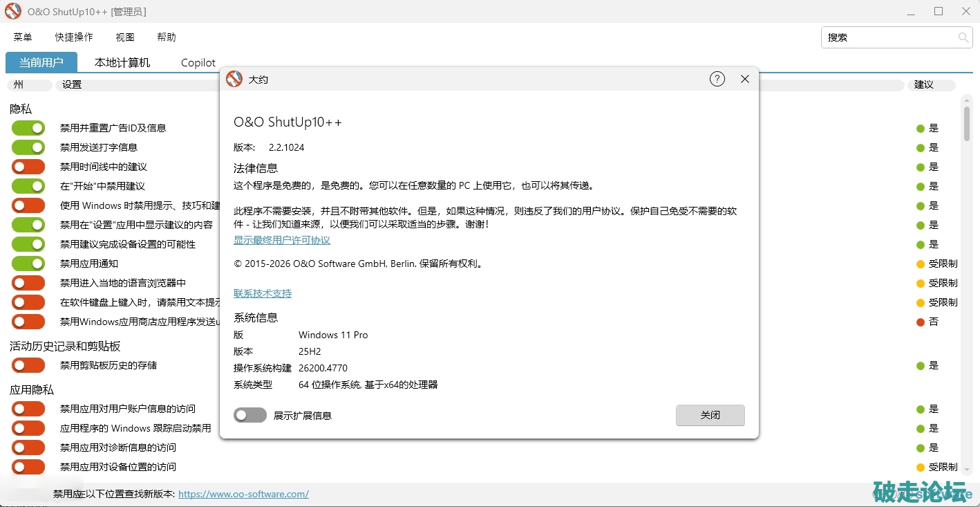Viewport: 980px width, 507px height.
Task: Click the app logo in main title bar
Action: (13, 12)
